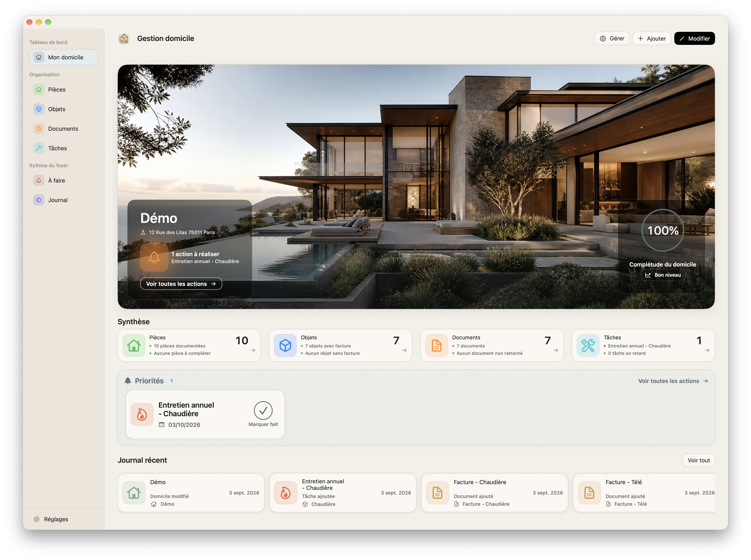Click flame icon on Entretien annuel journal entry
Screen dimensions: 751x560
(285, 492)
